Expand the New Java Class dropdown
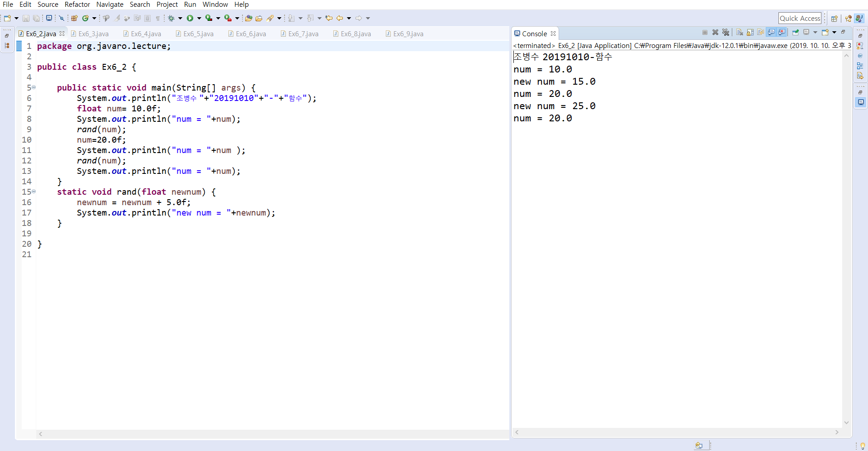Viewport: 868px width, 451px height. [x=94, y=19]
